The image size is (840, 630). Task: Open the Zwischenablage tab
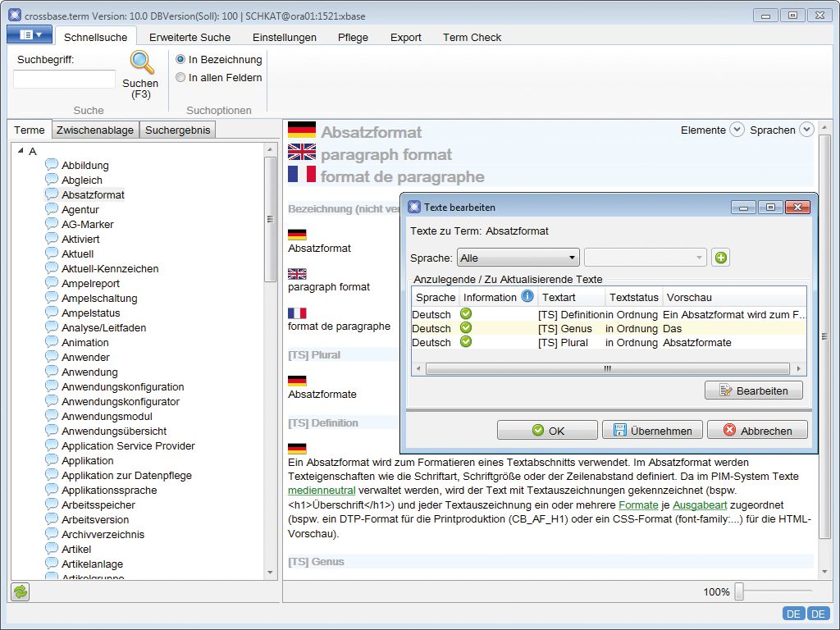(x=95, y=130)
